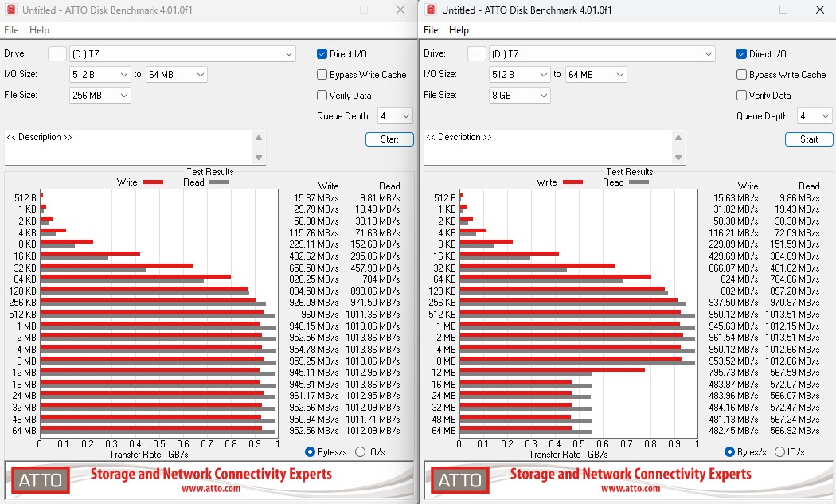The image size is (836, 504).
Task: Click 704 MB/s read value in left window
Action: click(381, 279)
